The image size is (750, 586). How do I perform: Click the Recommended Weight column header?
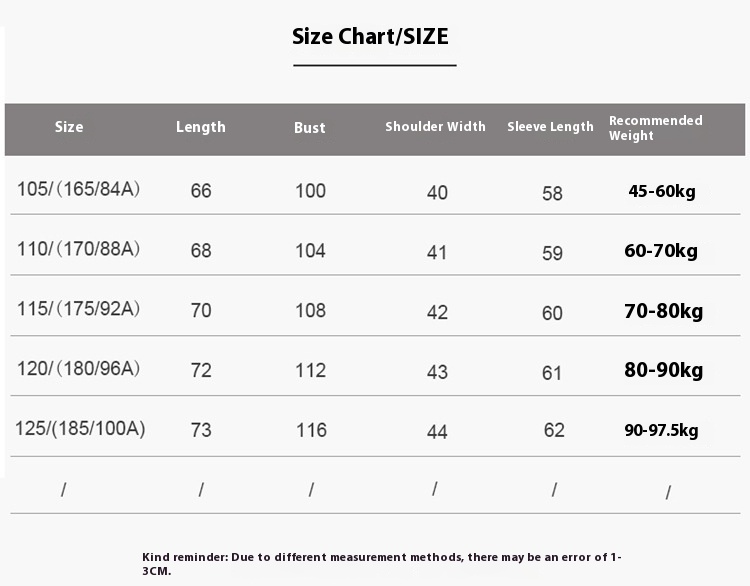(x=656, y=128)
